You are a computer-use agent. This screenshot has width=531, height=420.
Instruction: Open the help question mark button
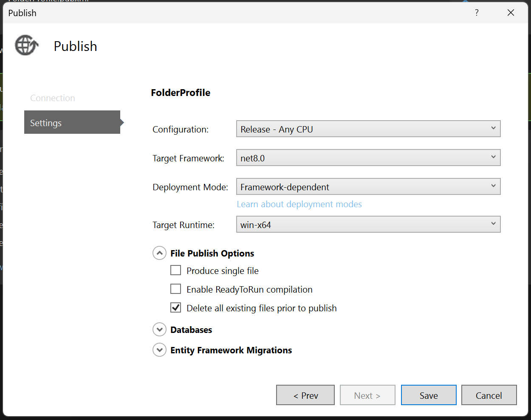click(477, 13)
